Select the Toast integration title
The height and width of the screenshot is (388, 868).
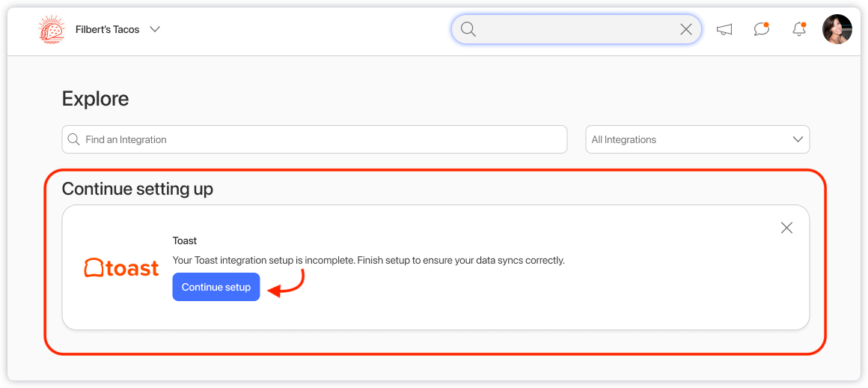coord(185,240)
